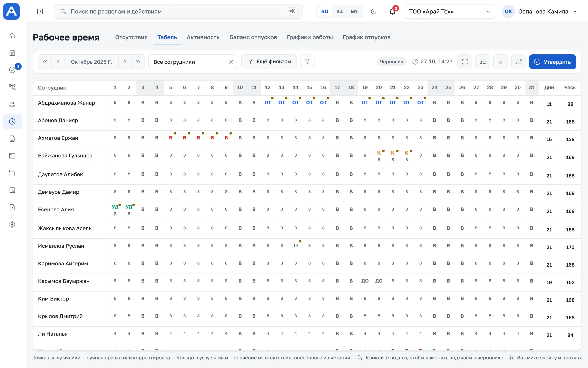The height and width of the screenshot is (368, 588).
Task: Open Ещё фильтры button
Action: (x=269, y=62)
